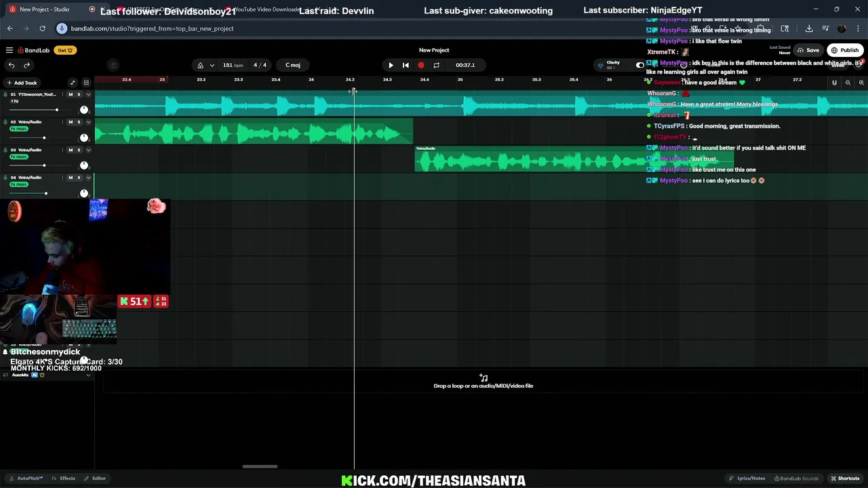Open the AutoPitch tab

(x=26, y=479)
